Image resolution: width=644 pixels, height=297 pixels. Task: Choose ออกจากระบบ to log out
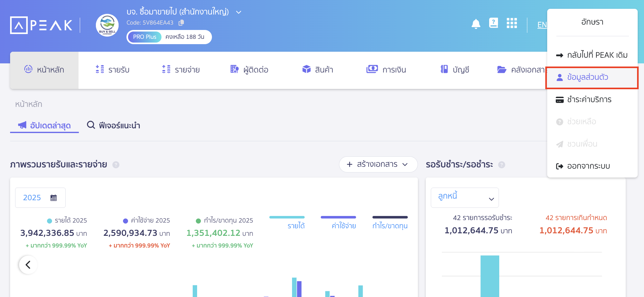click(588, 166)
